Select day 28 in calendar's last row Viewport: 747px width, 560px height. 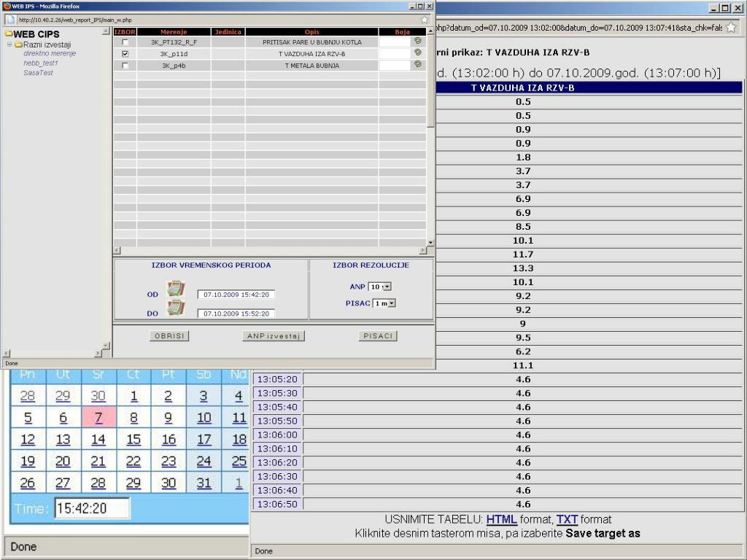[98, 483]
